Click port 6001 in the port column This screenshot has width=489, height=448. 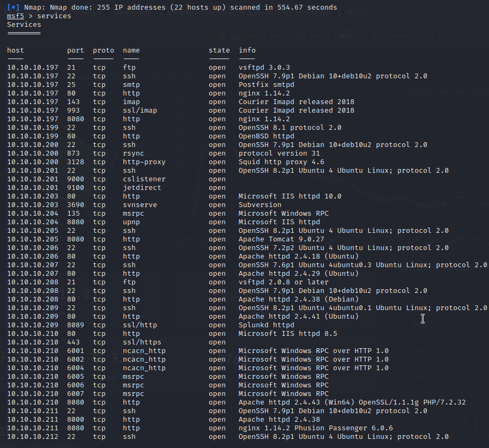click(x=76, y=351)
